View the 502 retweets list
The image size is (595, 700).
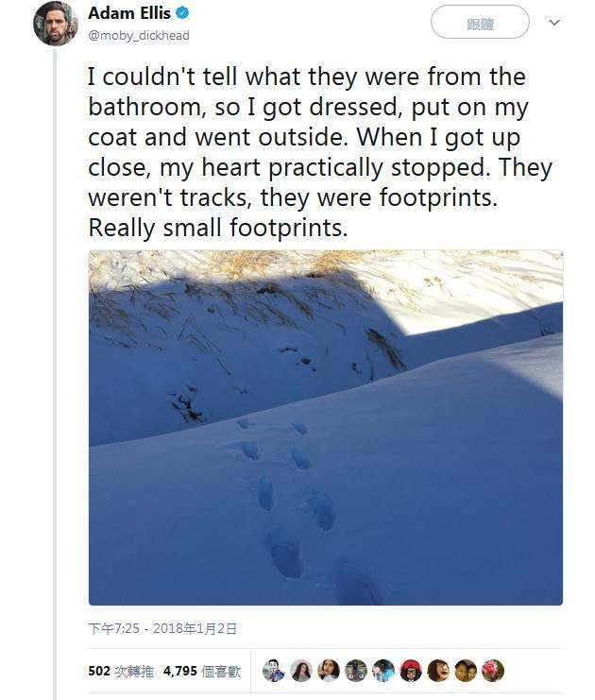121,671
